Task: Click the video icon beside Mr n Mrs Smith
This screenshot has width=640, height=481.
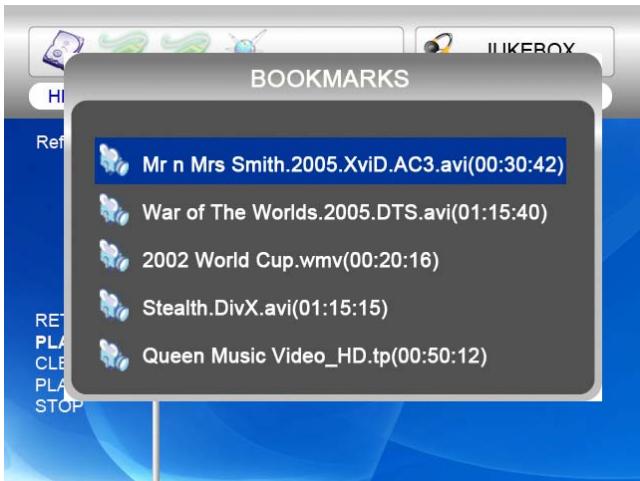Action: click(x=115, y=161)
